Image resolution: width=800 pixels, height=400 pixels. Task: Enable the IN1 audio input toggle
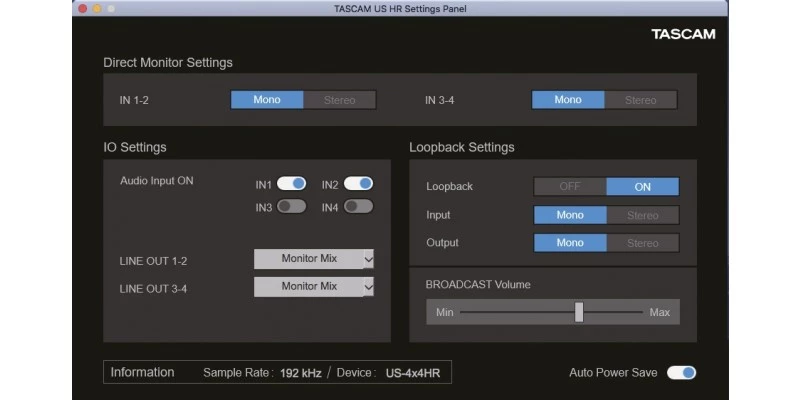[292, 184]
